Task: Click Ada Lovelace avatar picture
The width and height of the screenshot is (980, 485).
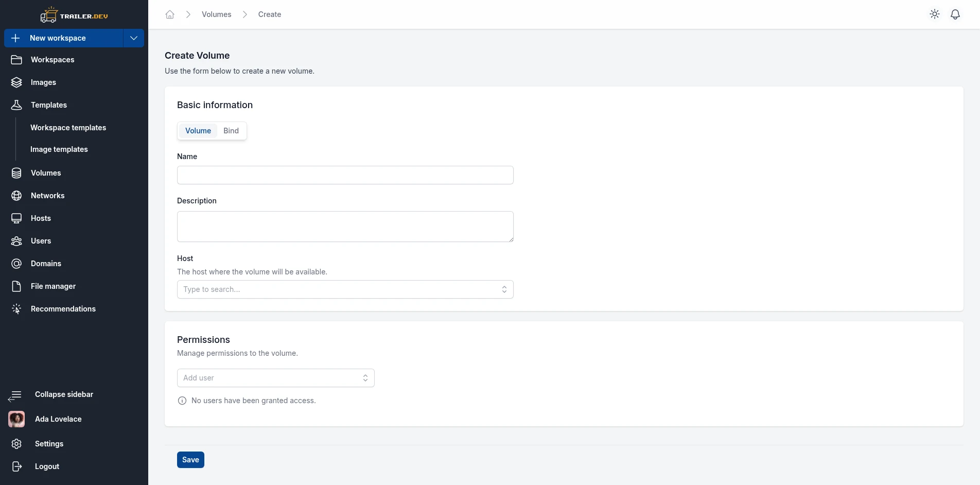Action: 16,419
